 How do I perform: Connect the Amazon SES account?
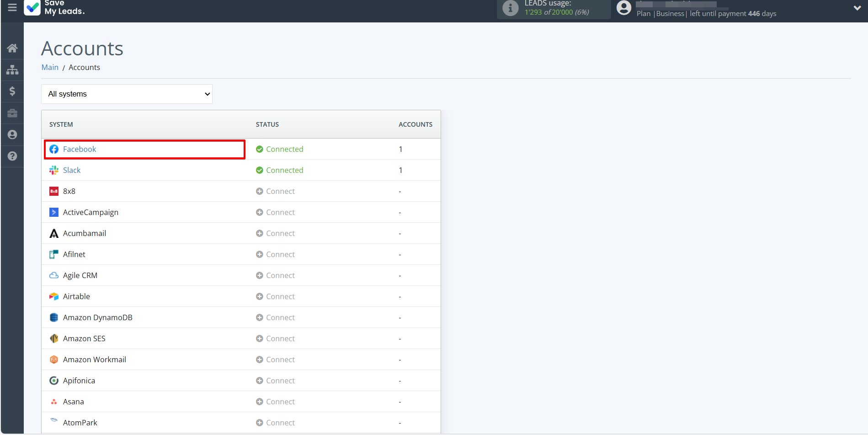[x=275, y=338]
